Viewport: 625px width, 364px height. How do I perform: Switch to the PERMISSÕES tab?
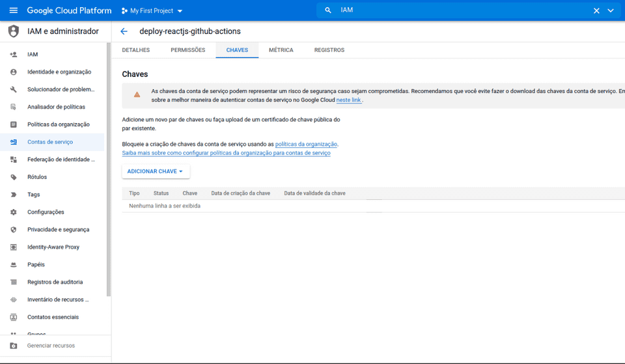[187, 50]
